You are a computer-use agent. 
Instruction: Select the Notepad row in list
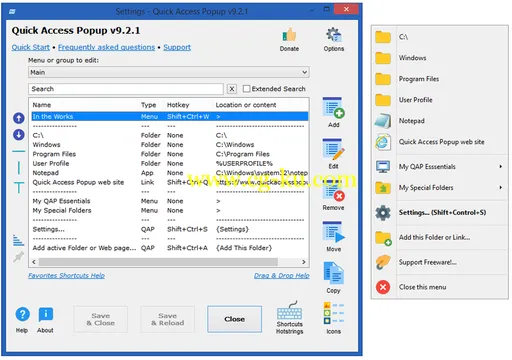[x=169, y=173]
